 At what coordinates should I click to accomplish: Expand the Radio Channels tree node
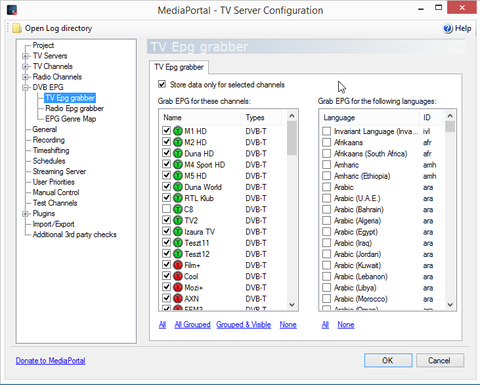click(25, 77)
